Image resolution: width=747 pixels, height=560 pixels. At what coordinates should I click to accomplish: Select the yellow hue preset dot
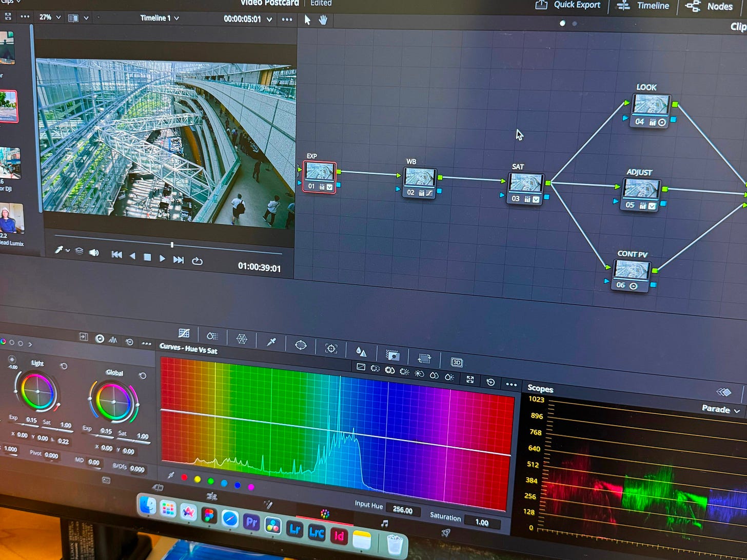pyautogui.click(x=198, y=479)
